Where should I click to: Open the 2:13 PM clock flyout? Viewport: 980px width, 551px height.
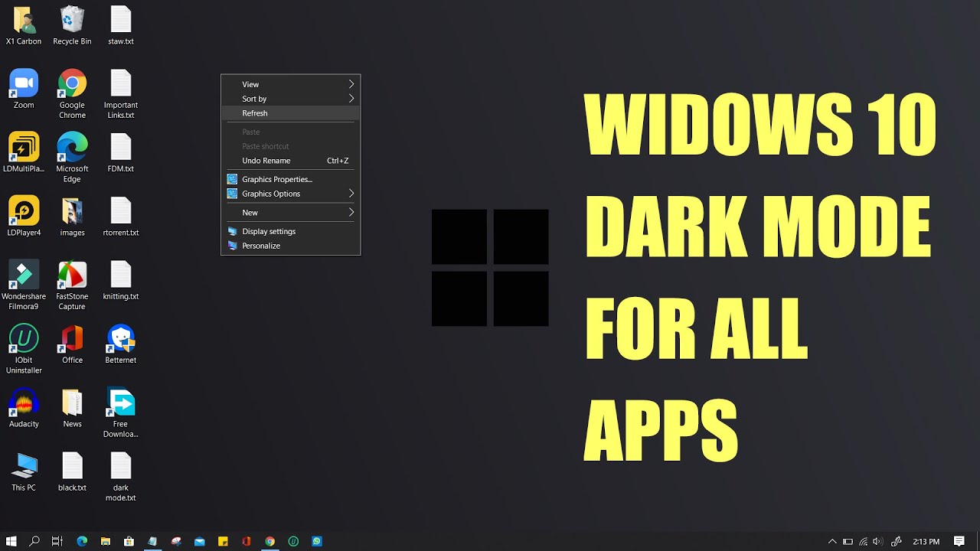tap(926, 541)
